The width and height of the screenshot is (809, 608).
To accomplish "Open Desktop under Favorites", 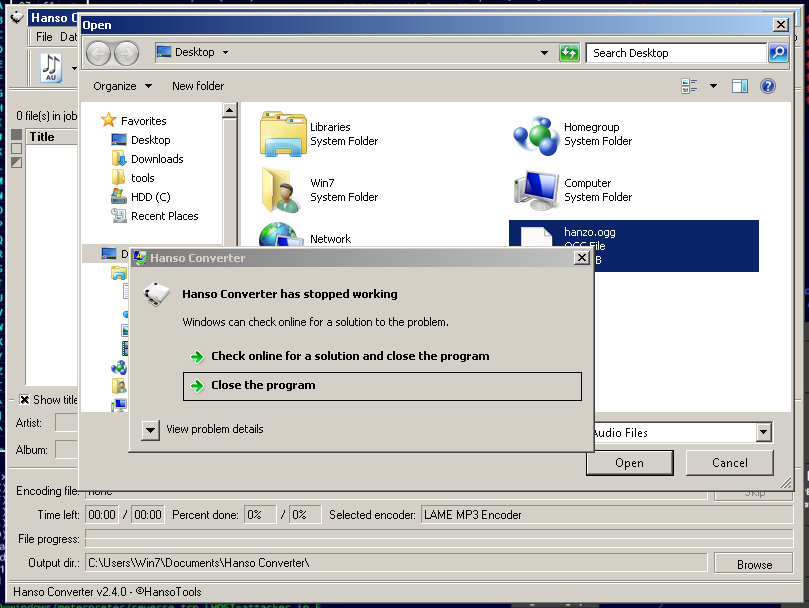I will pyautogui.click(x=150, y=140).
